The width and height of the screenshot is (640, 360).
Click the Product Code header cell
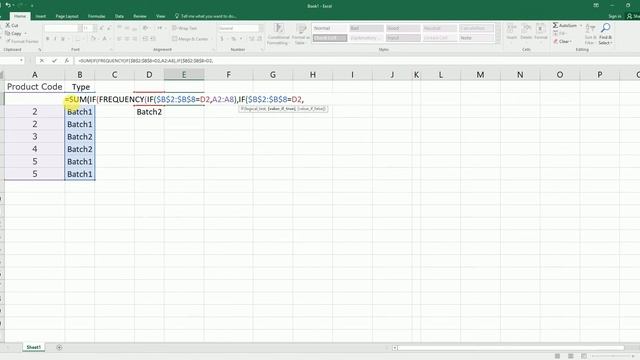[x=35, y=87]
